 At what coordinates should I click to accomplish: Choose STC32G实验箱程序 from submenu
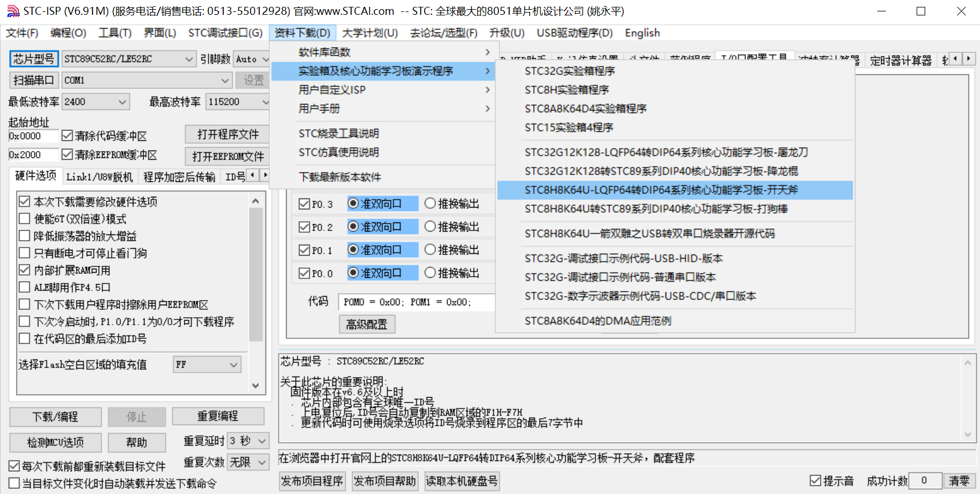click(x=675, y=71)
